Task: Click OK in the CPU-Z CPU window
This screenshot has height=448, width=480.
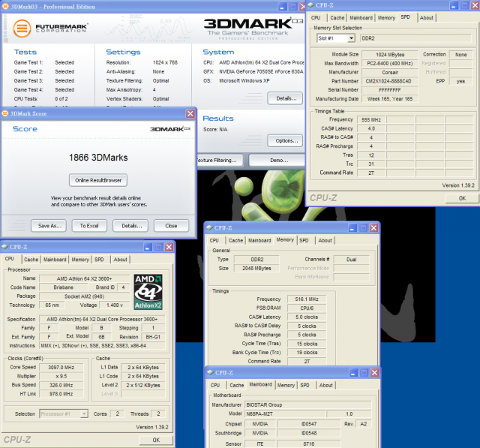Action: [156, 440]
